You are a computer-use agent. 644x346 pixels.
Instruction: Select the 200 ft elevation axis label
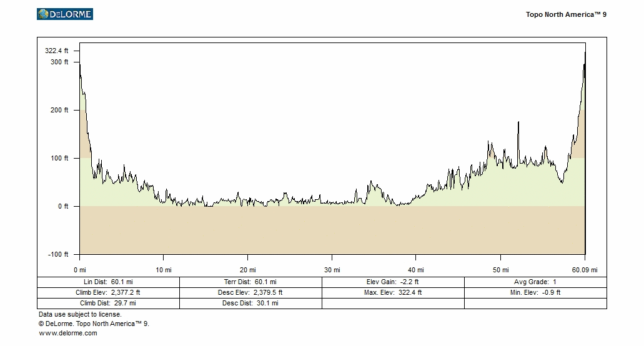tap(60, 111)
